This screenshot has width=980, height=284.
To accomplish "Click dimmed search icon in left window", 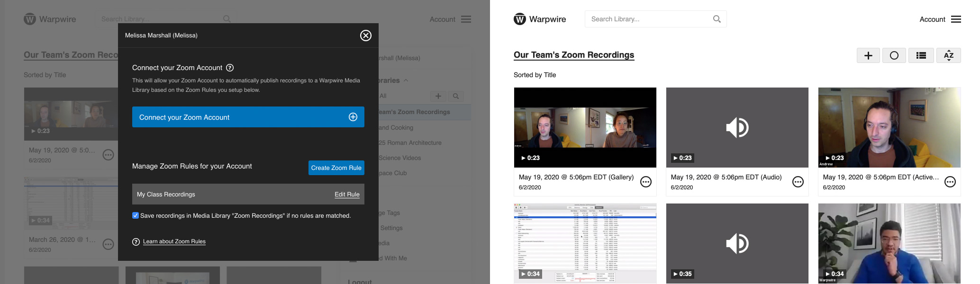I will (x=227, y=19).
